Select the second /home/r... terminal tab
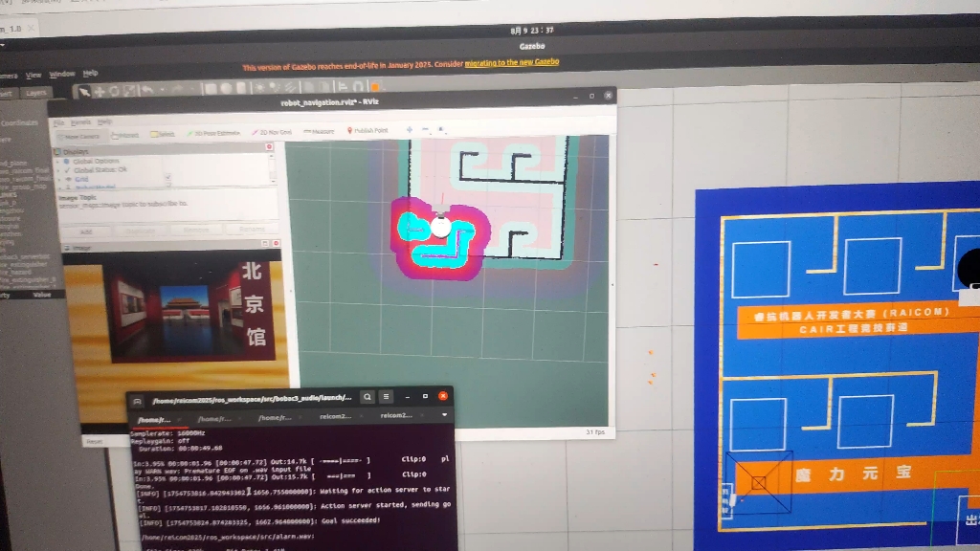Image resolution: width=980 pixels, height=551 pixels. point(214,419)
